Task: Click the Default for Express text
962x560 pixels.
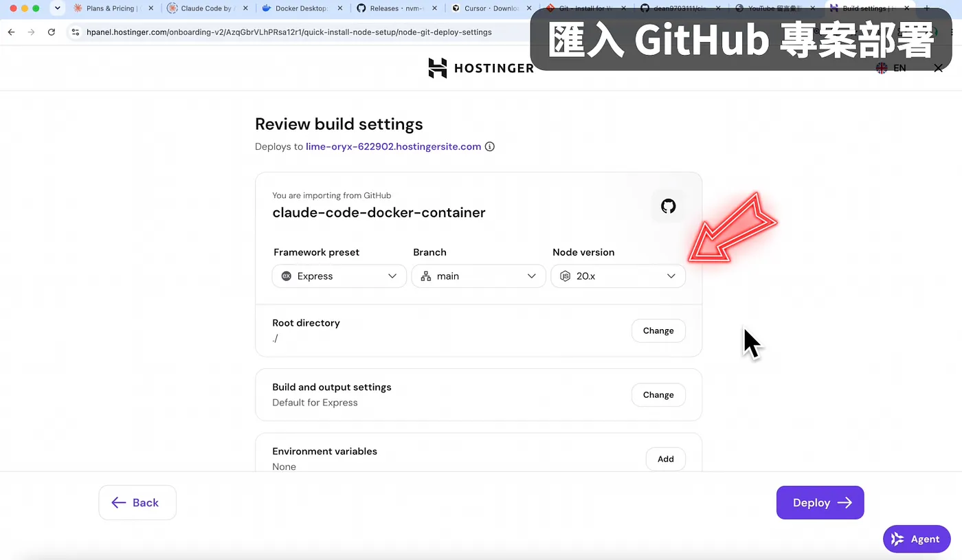Action: 315,403
